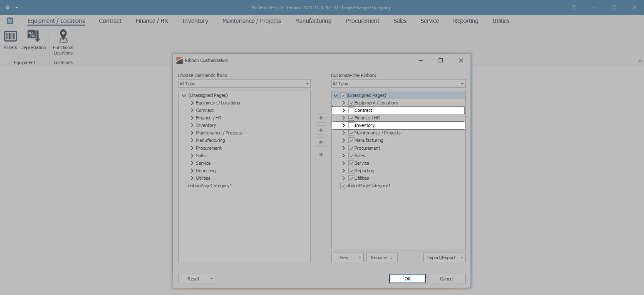The image size is (644, 295).
Task: Enable the Contract checkbox in the ribbon list
Action: 351,110
